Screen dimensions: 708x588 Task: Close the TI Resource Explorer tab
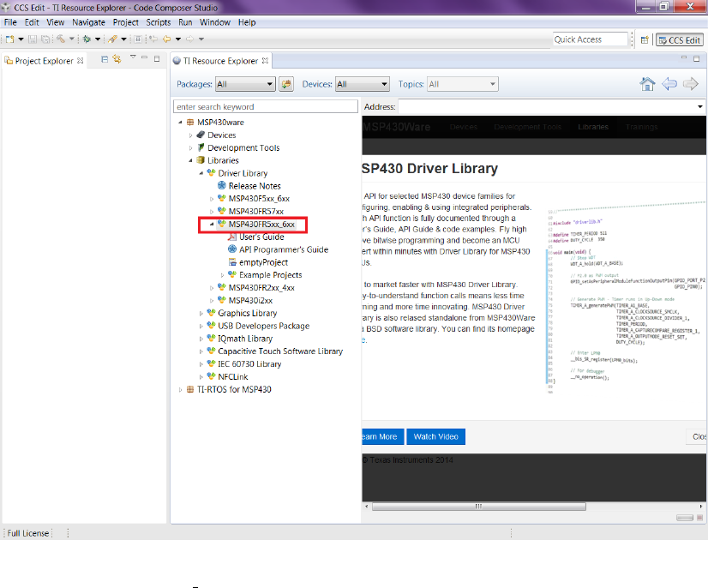(x=266, y=60)
